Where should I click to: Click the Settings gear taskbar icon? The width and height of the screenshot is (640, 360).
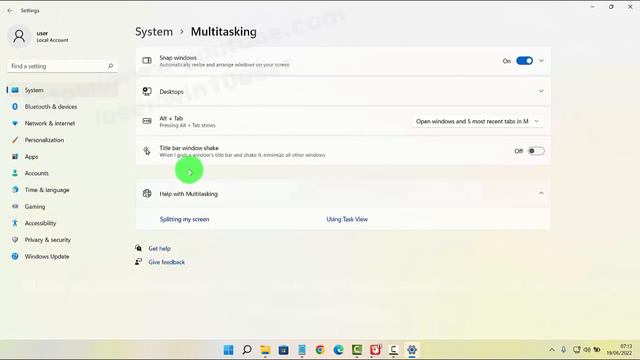click(x=411, y=350)
